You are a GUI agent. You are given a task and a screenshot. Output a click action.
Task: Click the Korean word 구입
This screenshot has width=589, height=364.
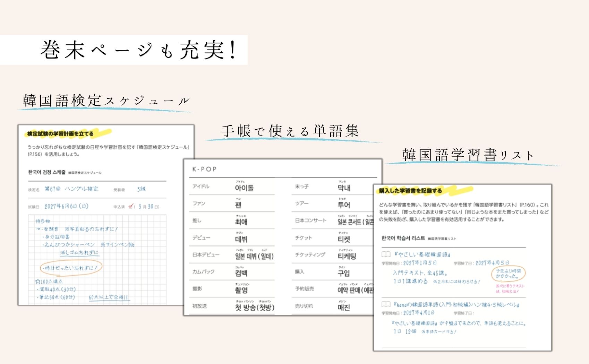click(x=344, y=273)
